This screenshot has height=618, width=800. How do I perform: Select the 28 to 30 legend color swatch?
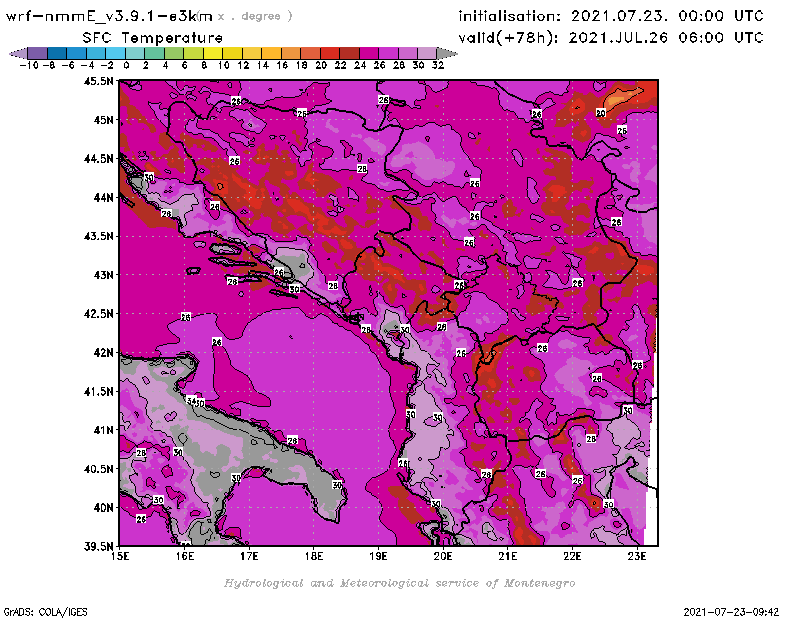point(407,53)
